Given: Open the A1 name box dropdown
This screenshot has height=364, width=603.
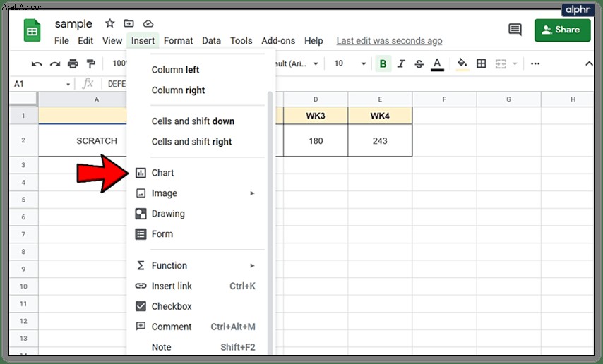Looking at the screenshot, I should [x=68, y=84].
